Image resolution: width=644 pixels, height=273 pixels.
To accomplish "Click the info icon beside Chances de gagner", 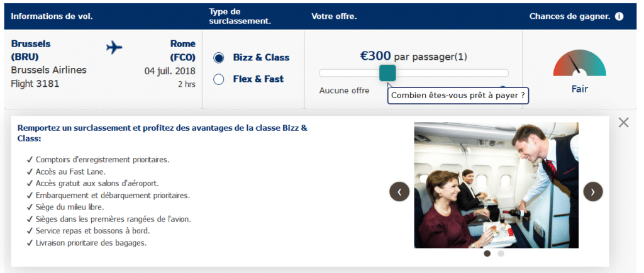I will [x=619, y=16].
